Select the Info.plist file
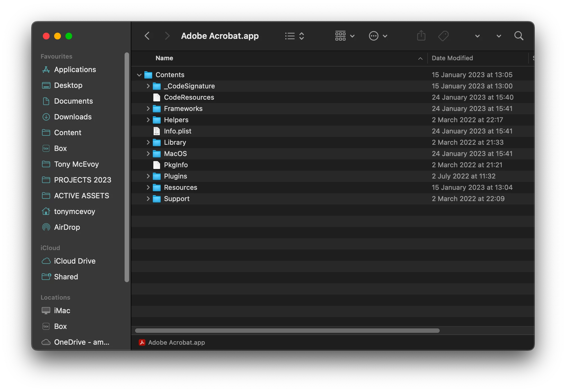This screenshot has height=392, width=566. pyautogui.click(x=177, y=131)
